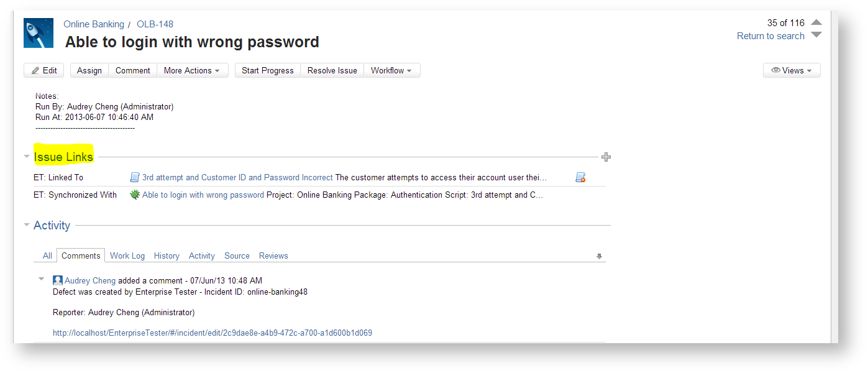Click the script icon at end of Linked To row
The image size is (868, 373).
coord(580,178)
